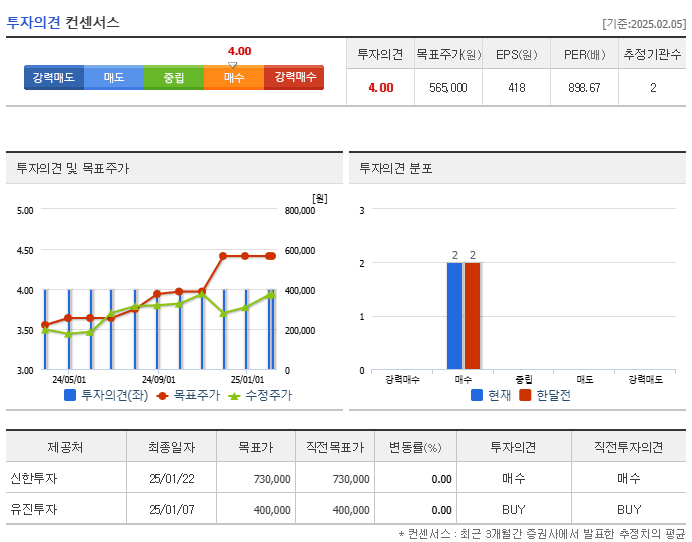The width and height of the screenshot is (692, 542).
Task: Click the 컨센서스 footnote text
Action: pyautogui.click(x=542, y=534)
